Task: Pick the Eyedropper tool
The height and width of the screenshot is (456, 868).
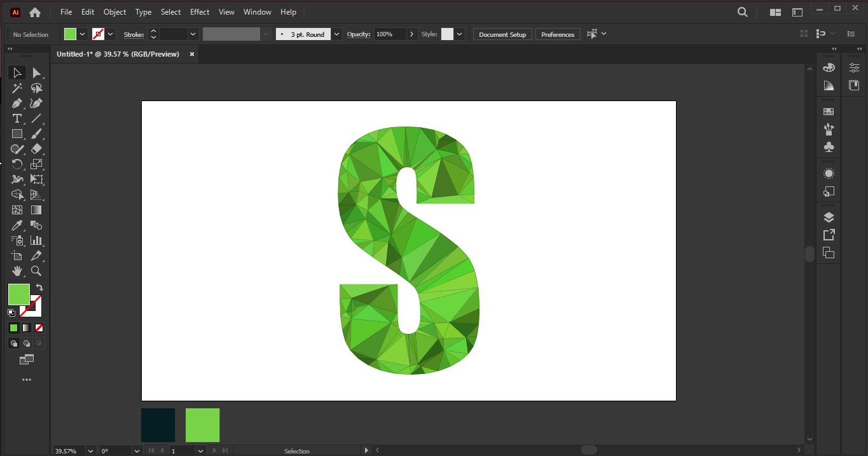Action: [x=17, y=225]
